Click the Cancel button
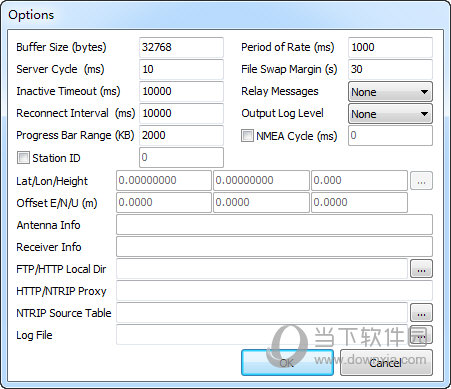The height and width of the screenshot is (389, 451). pos(386,362)
